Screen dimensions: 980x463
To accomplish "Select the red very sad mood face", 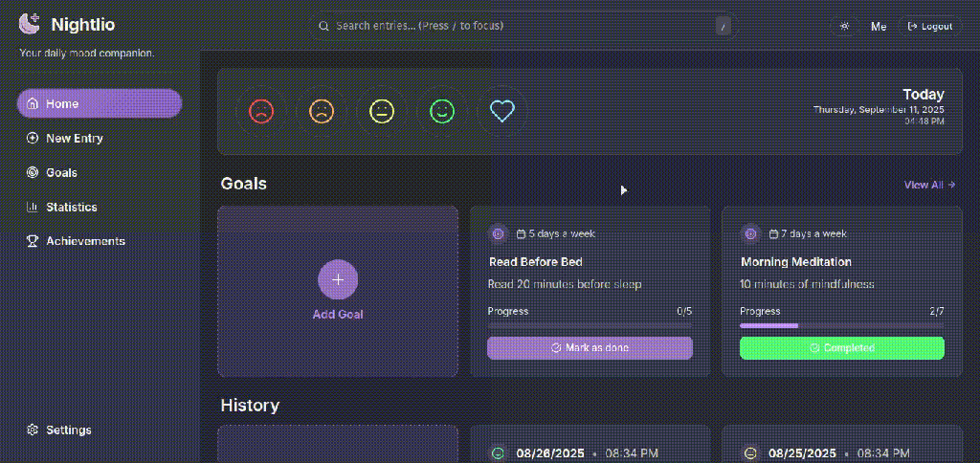I will 261,112.
